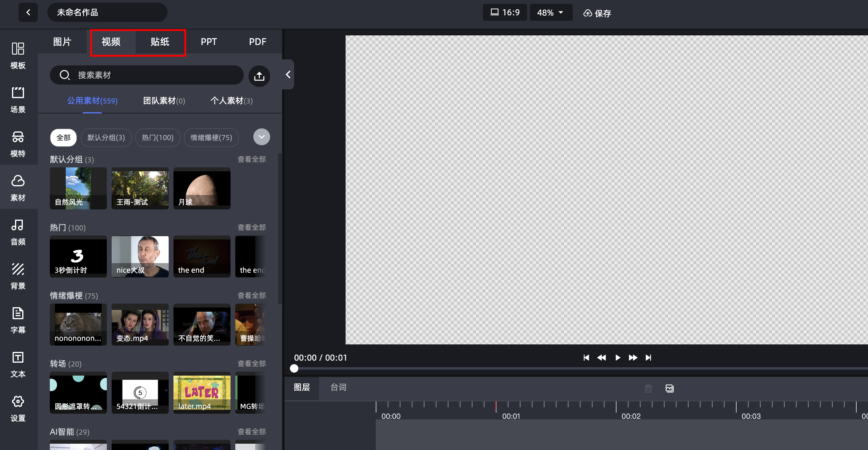Open the 设置 settings sidebar panel
868x450 pixels.
pos(18,408)
